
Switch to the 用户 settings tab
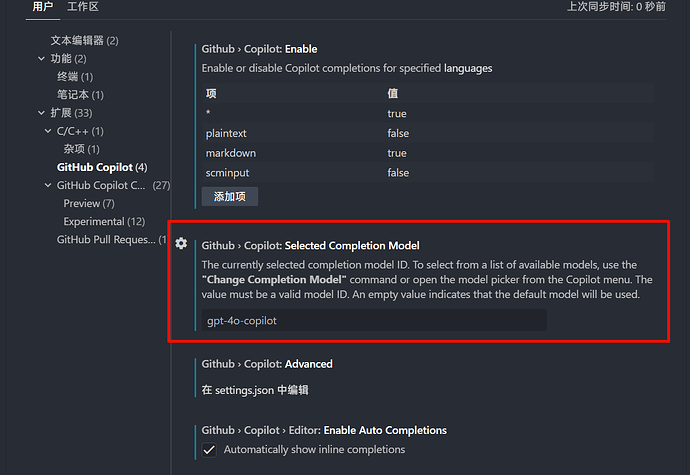43,7
